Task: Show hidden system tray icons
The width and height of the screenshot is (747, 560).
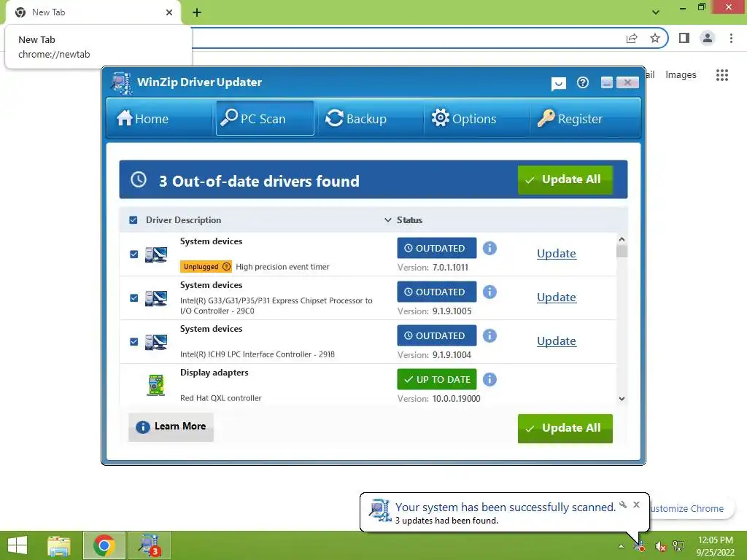Action: [621, 546]
